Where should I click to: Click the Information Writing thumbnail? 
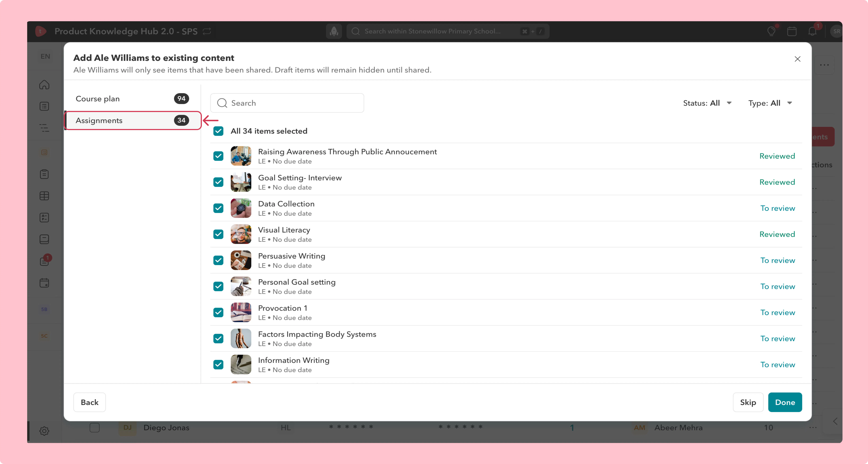241,365
